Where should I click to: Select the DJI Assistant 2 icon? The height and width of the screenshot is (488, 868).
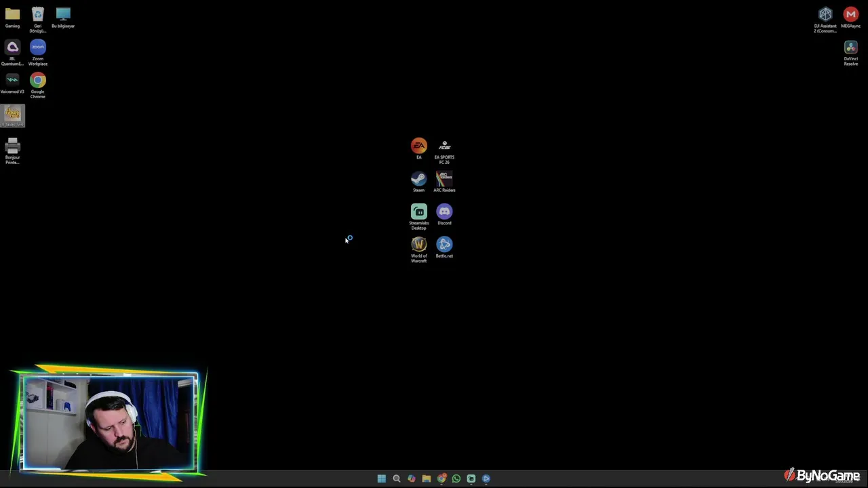[825, 20]
